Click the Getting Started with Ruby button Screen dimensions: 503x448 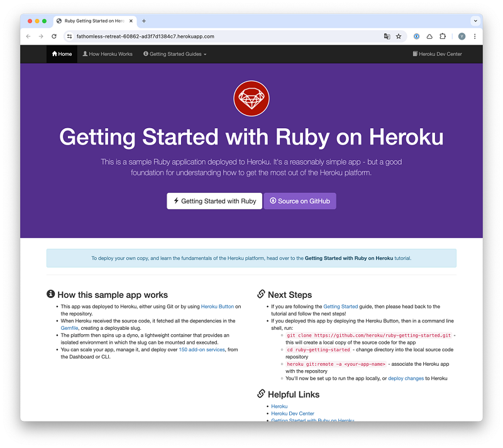214,201
